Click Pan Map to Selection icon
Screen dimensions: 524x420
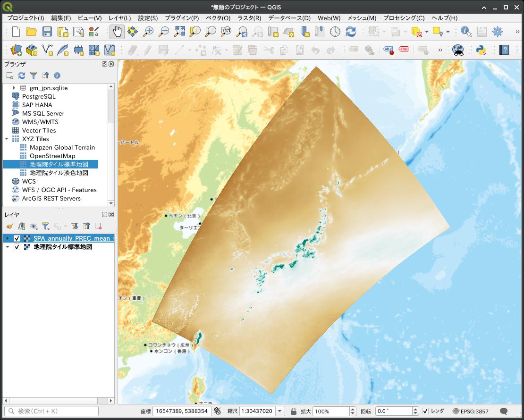click(133, 32)
